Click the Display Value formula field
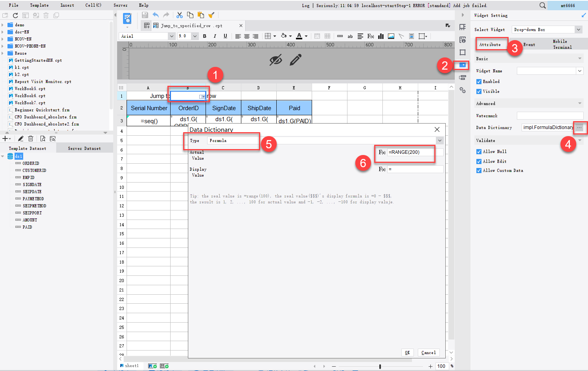This screenshot has height=371, width=588. click(x=415, y=169)
